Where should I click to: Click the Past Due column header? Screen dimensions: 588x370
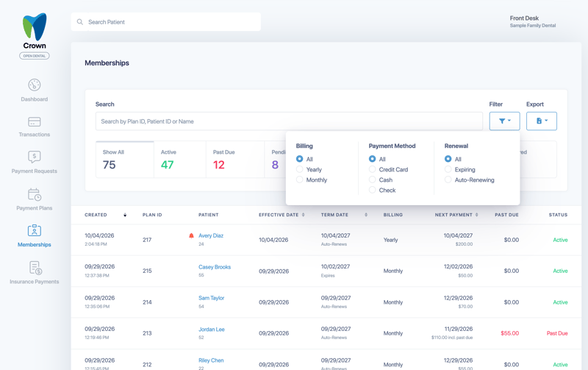click(506, 215)
